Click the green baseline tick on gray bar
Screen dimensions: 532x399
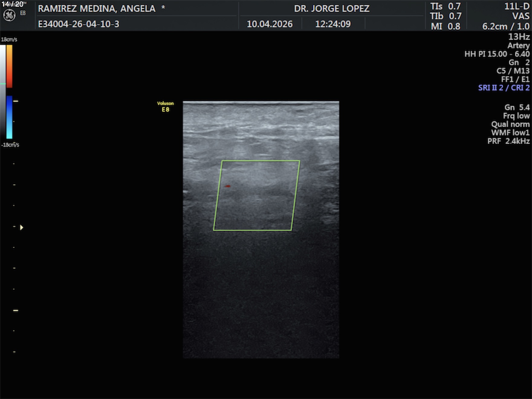click(3, 84)
